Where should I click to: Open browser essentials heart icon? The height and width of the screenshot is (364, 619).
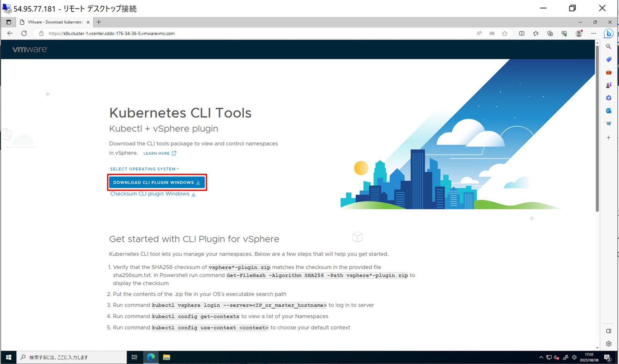[x=564, y=33]
